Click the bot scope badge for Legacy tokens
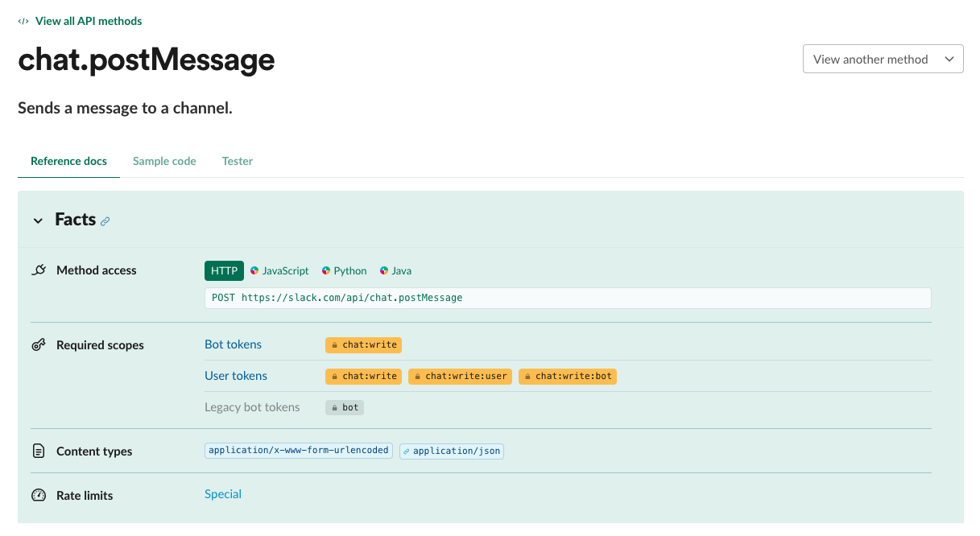 click(x=345, y=407)
